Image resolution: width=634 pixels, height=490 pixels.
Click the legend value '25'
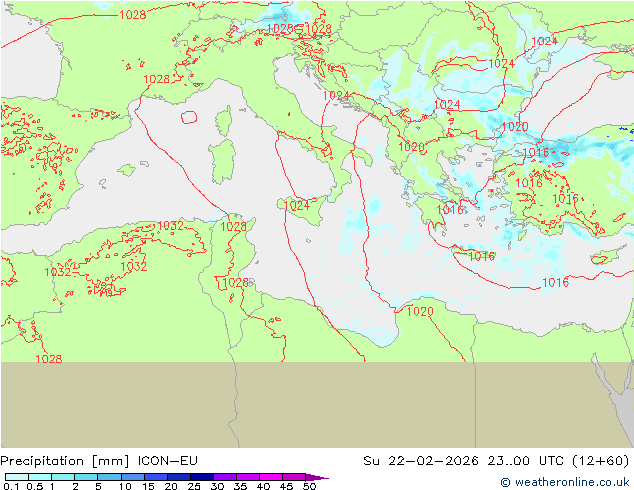click(x=194, y=486)
